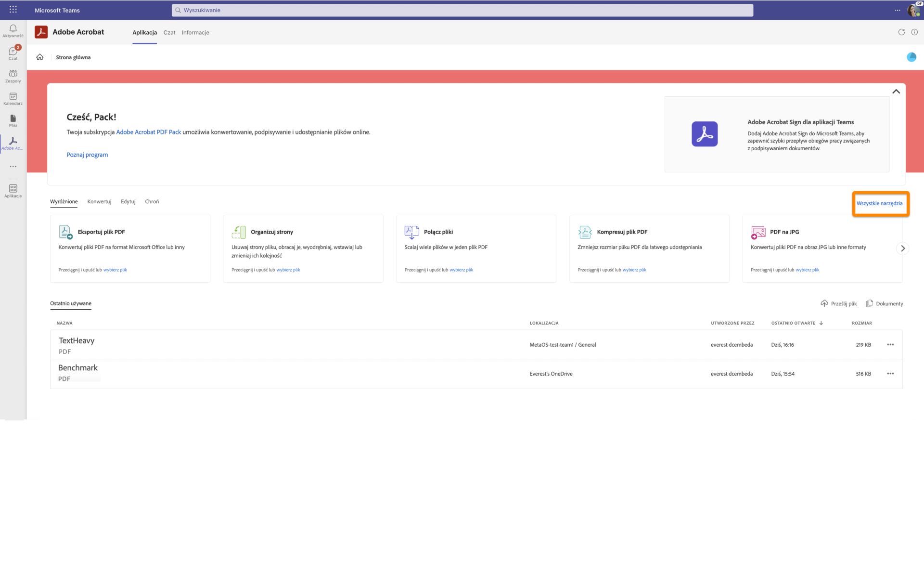This screenshot has height=576, width=924.
Task: Select the Edytuj tools tab
Action: pyautogui.click(x=128, y=201)
